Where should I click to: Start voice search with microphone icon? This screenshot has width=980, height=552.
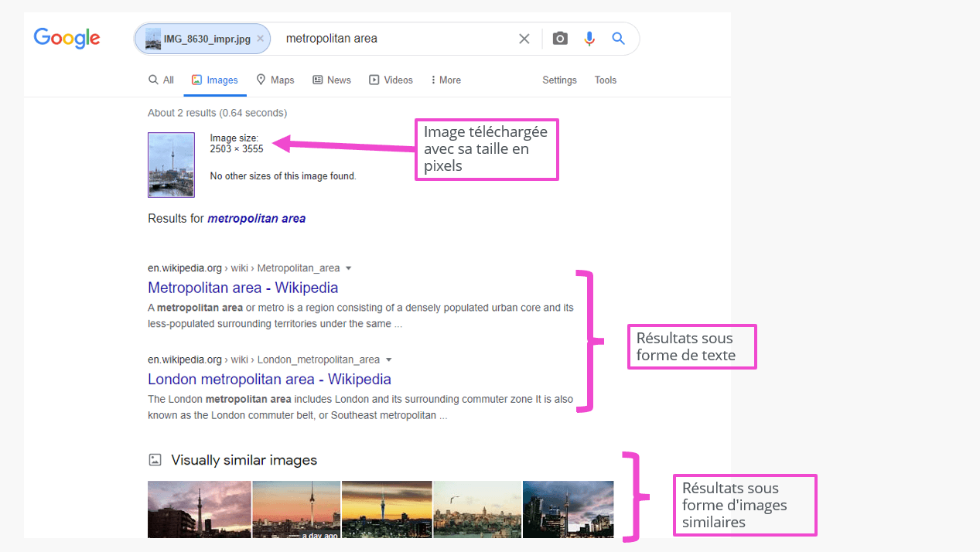[x=589, y=39]
